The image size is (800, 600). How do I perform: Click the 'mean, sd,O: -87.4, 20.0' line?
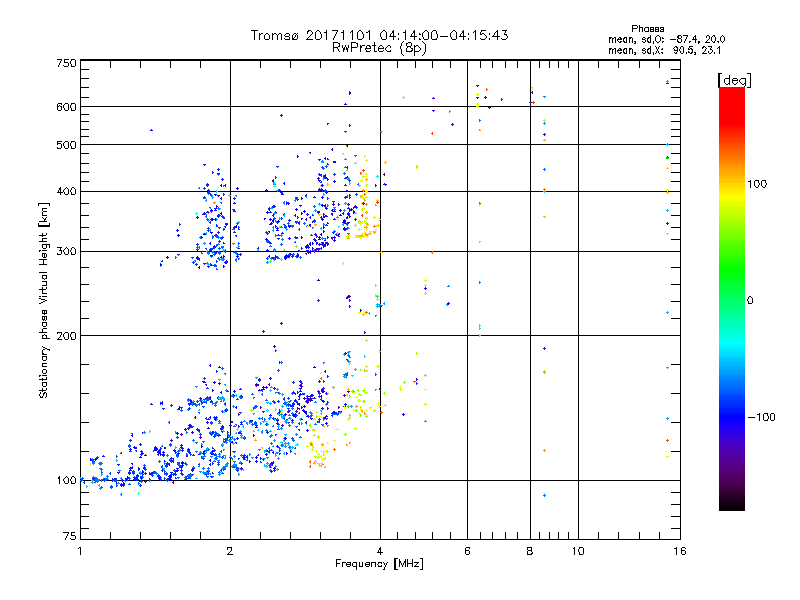pos(667,39)
